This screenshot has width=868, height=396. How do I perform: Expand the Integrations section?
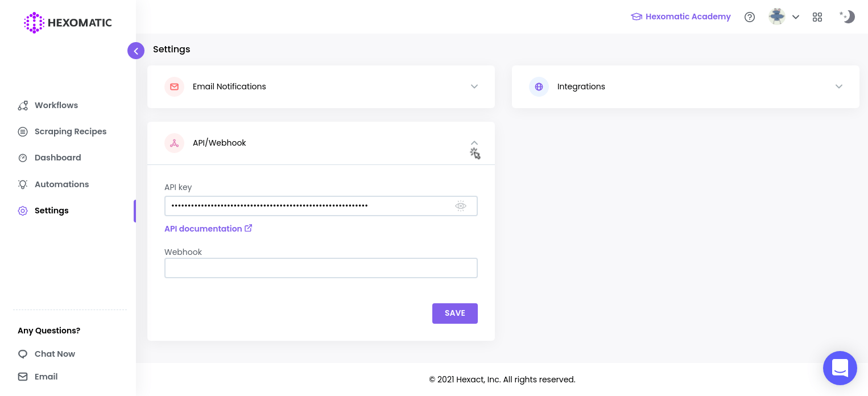click(x=839, y=86)
